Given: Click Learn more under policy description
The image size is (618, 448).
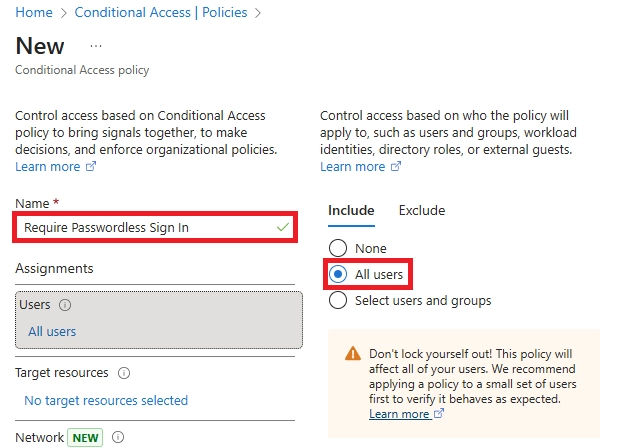Looking at the screenshot, I should [x=48, y=167].
